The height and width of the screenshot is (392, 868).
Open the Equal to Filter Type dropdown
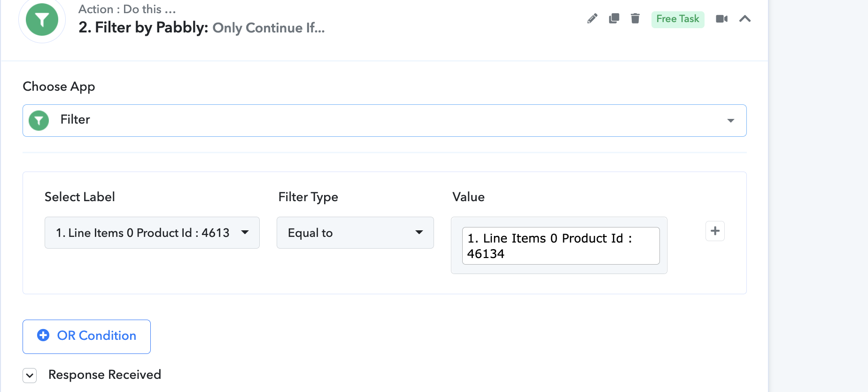coord(355,233)
